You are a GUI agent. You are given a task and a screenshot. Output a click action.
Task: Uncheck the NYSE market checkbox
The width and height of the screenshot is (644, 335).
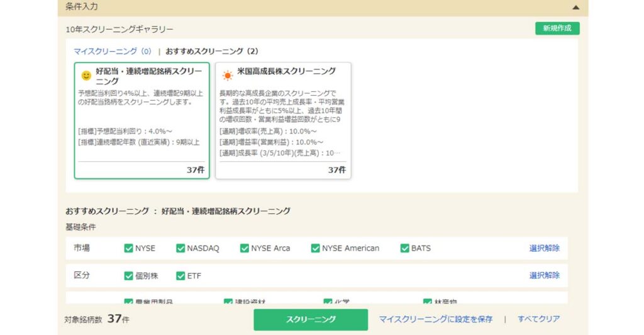128,248
